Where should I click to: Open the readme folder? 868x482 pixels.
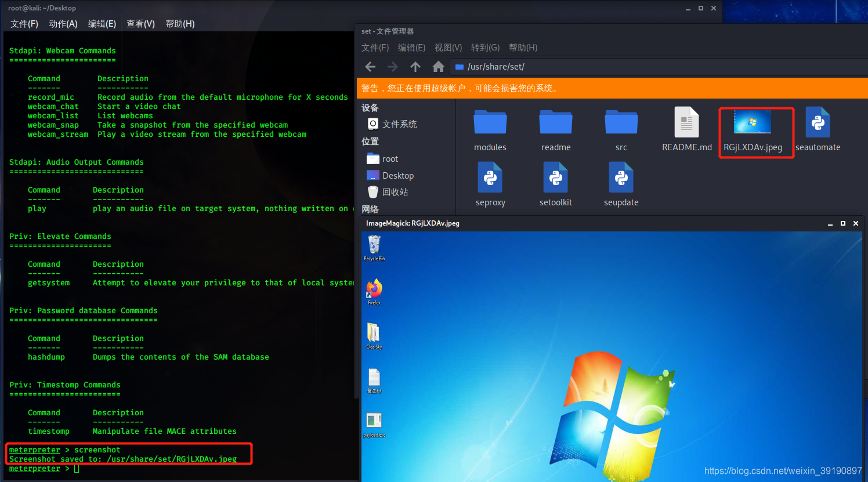click(x=556, y=130)
